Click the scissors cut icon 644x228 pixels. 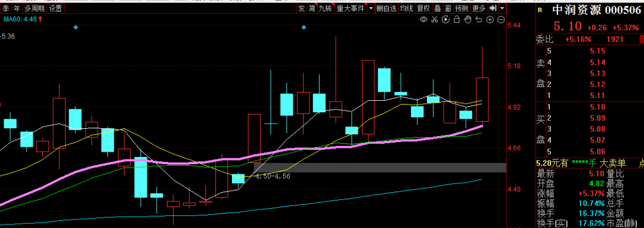pos(435,19)
